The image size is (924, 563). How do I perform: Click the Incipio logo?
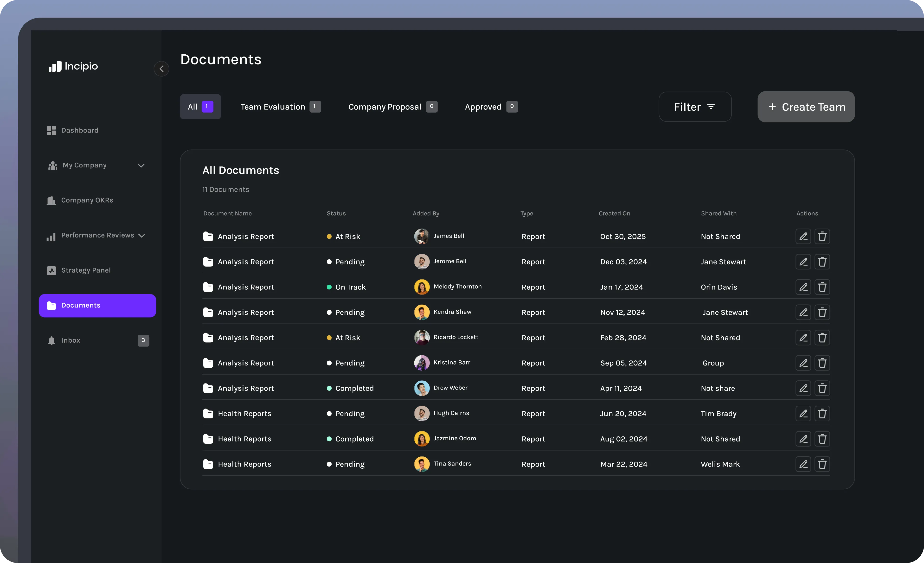(73, 66)
